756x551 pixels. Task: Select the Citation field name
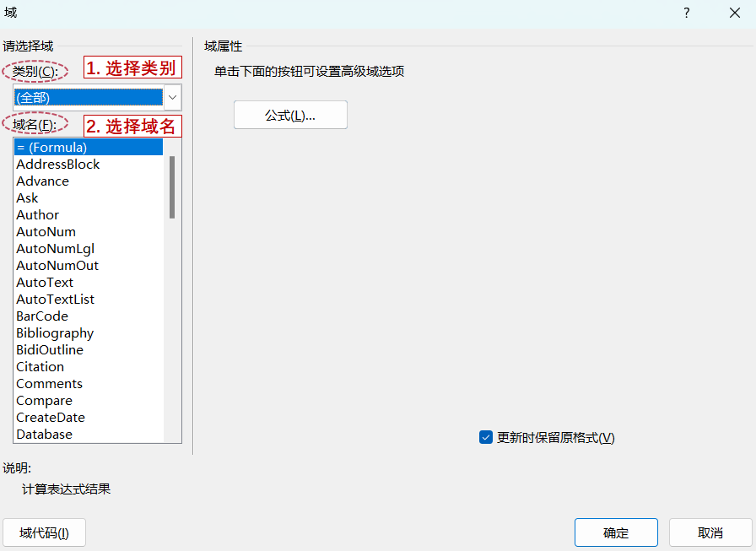point(40,367)
